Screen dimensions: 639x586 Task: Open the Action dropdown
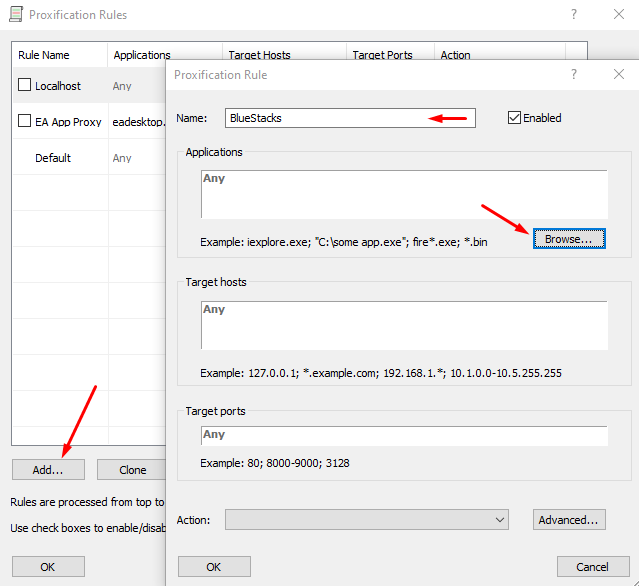(x=366, y=520)
